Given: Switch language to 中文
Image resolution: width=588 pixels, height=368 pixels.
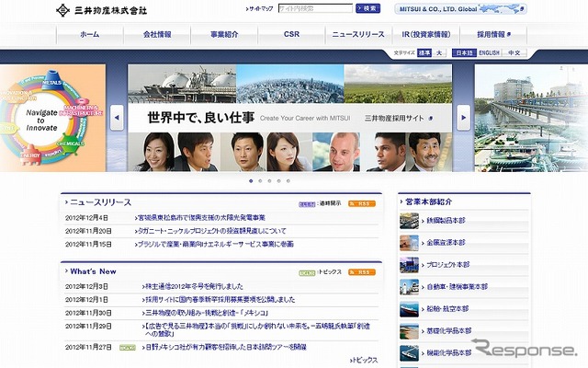Looking at the screenshot, I should pyautogui.click(x=514, y=53).
